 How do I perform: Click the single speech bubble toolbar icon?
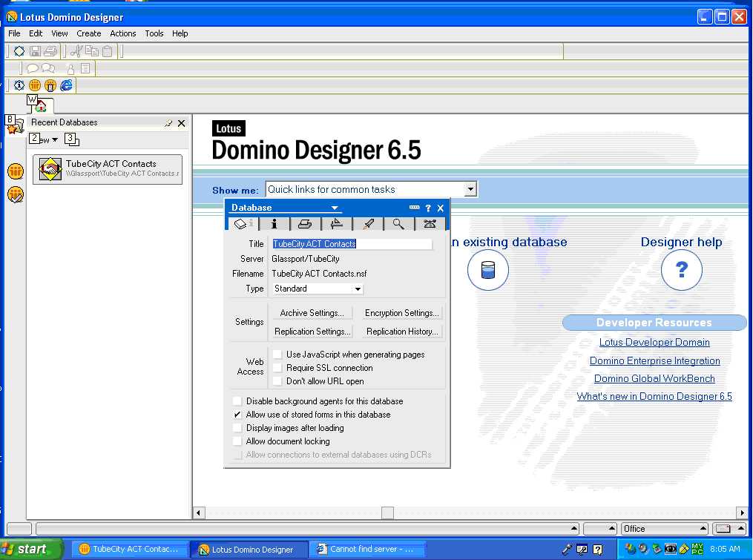tap(33, 69)
